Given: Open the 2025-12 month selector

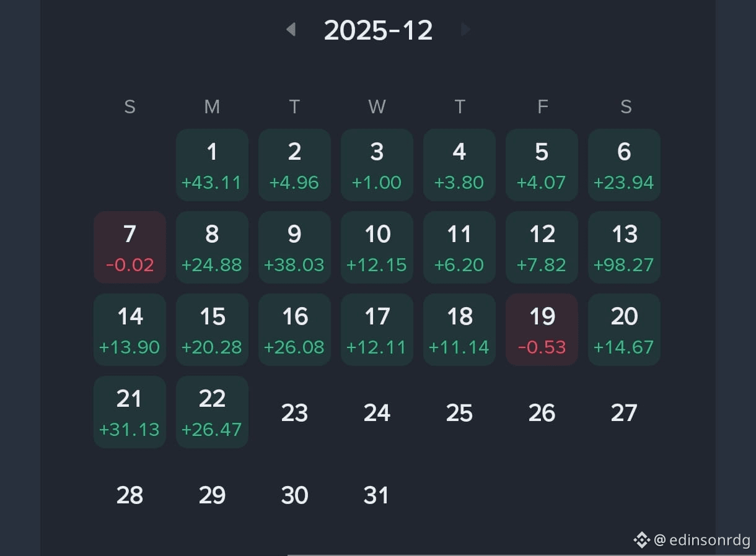Looking at the screenshot, I should 378,30.
